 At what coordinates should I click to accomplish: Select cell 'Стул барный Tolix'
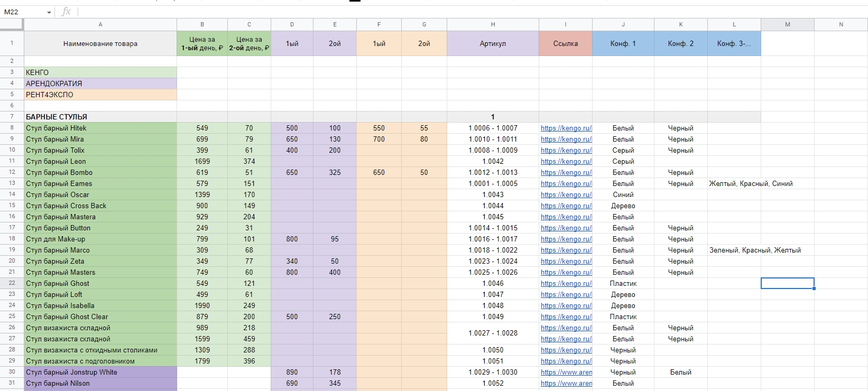tap(100, 150)
